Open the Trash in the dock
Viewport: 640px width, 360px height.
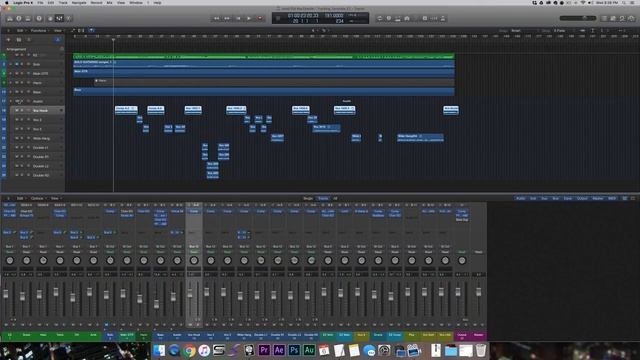coord(481,350)
